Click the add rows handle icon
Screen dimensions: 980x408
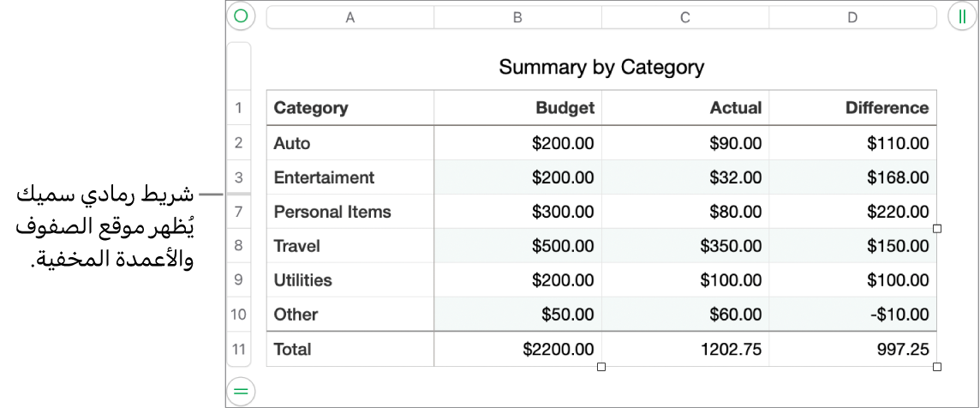(241, 391)
